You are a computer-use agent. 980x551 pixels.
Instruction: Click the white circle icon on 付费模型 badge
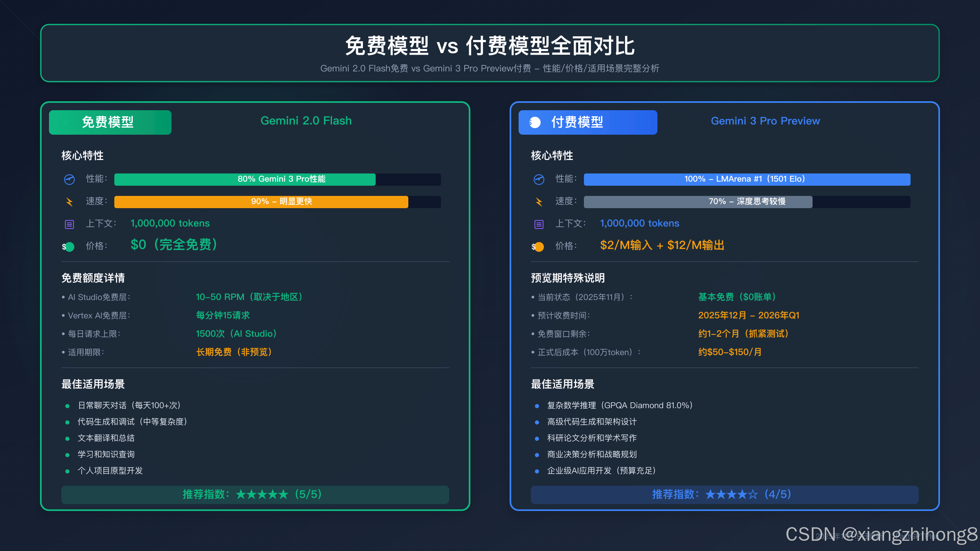(x=535, y=122)
